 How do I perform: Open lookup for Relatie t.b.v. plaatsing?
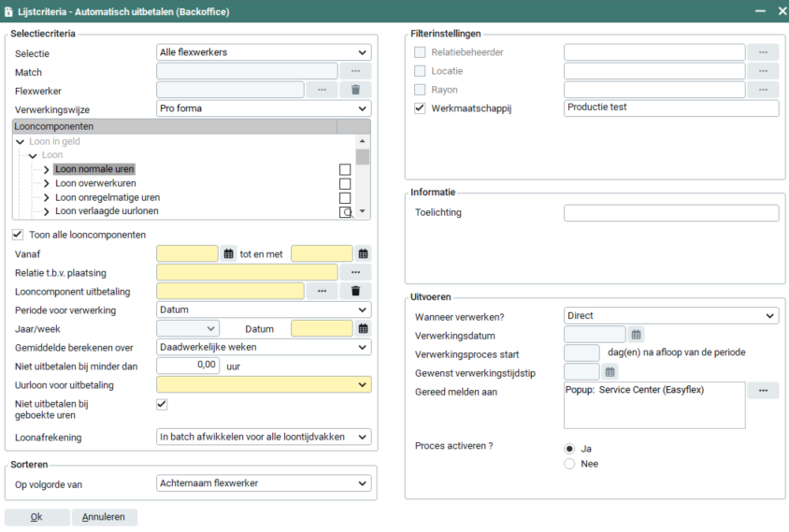[x=355, y=272]
